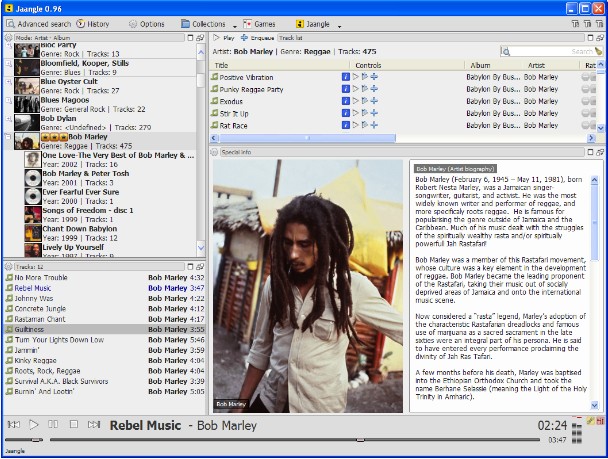Viewport: 608px width, 459px height.
Task: Click the main player Play button
Action: [x=34, y=424]
